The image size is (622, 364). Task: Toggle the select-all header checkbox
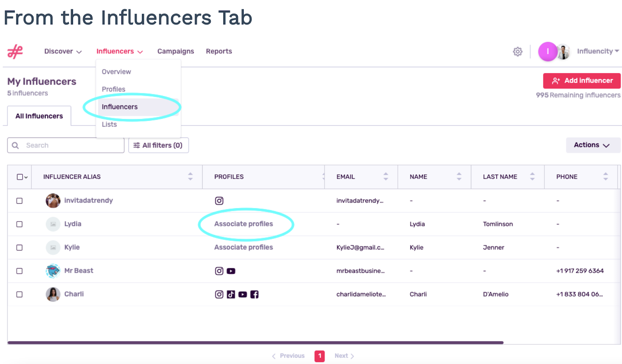tap(20, 177)
